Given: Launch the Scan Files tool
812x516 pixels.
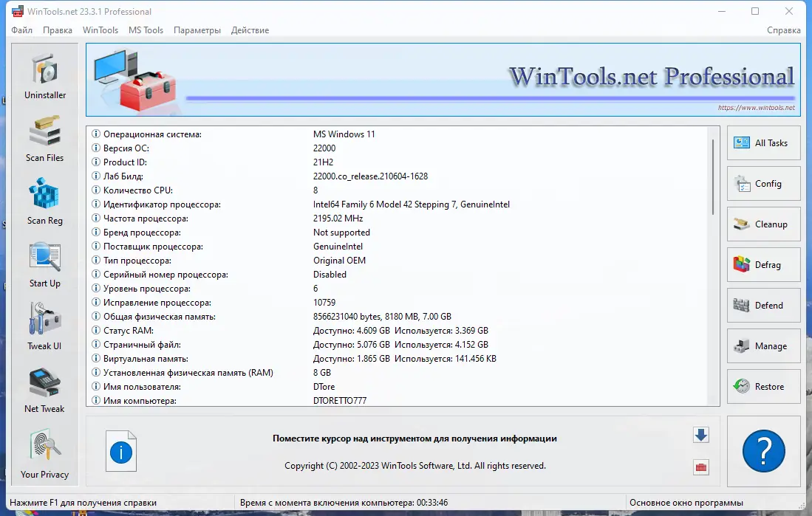Looking at the screenshot, I should click(45, 140).
